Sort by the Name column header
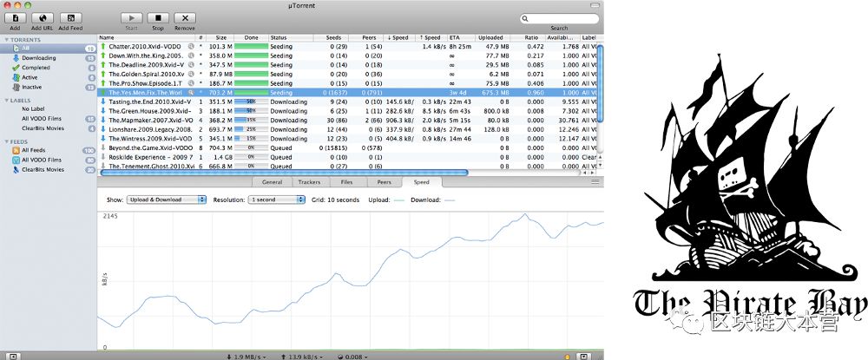868x360 pixels. pos(147,37)
